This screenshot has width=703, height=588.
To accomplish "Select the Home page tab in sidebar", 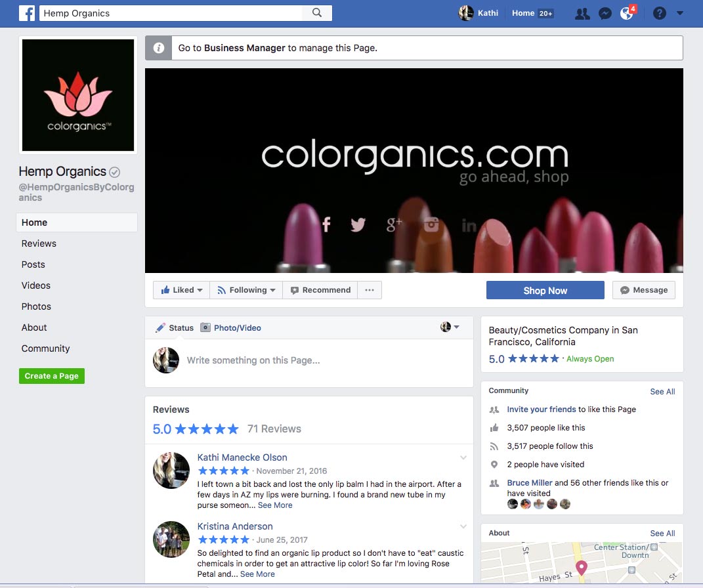I will pyautogui.click(x=77, y=222).
